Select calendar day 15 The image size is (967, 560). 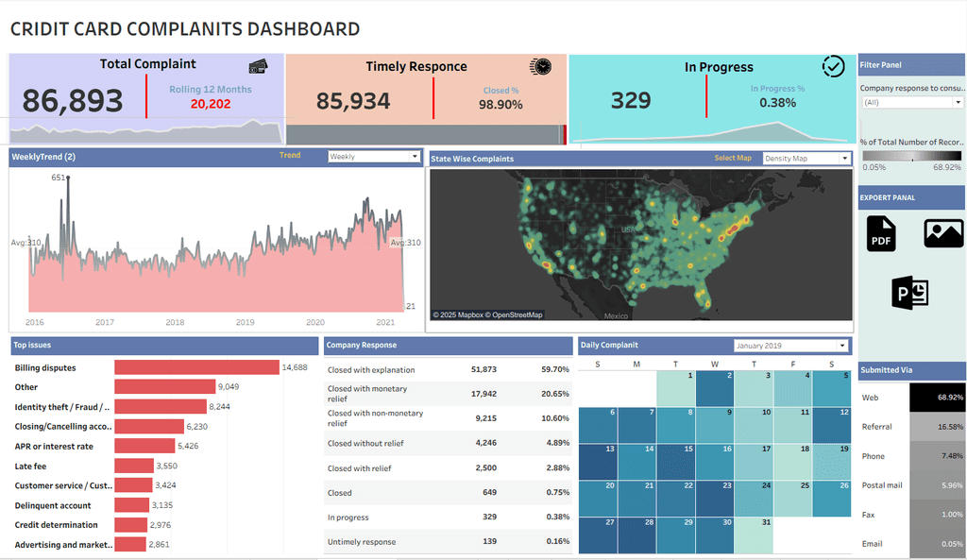point(676,462)
